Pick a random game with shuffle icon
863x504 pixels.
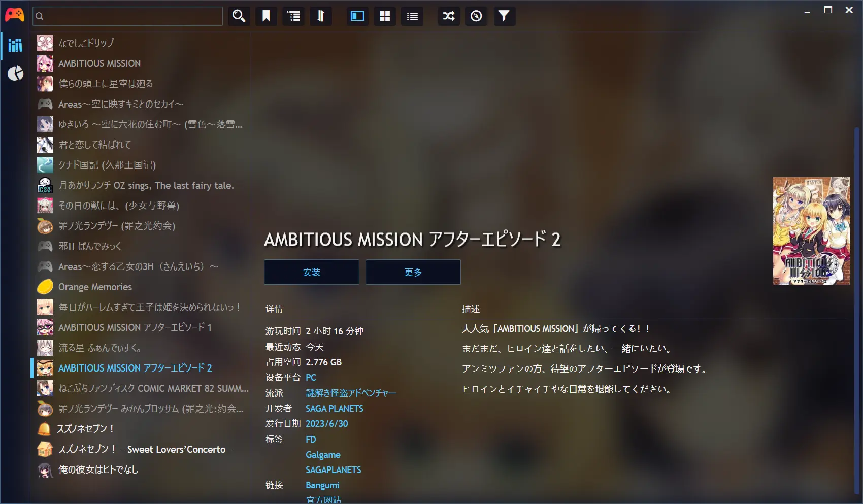point(449,16)
